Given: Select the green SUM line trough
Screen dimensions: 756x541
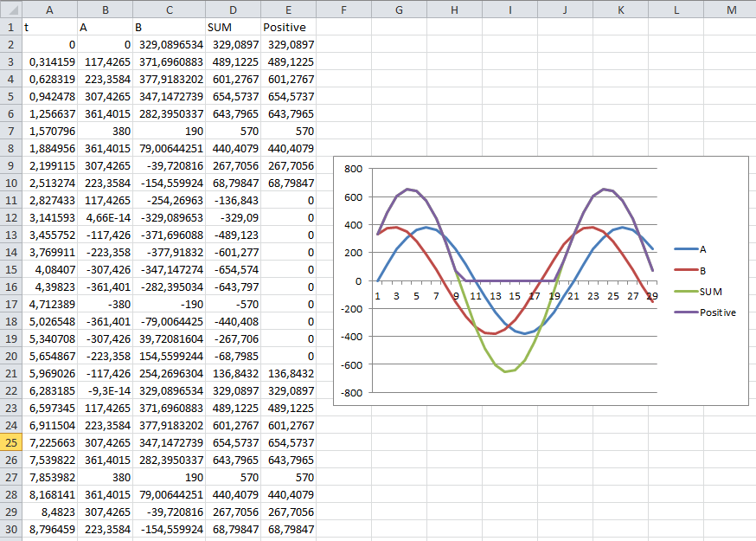Looking at the screenshot, I should (x=505, y=371).
